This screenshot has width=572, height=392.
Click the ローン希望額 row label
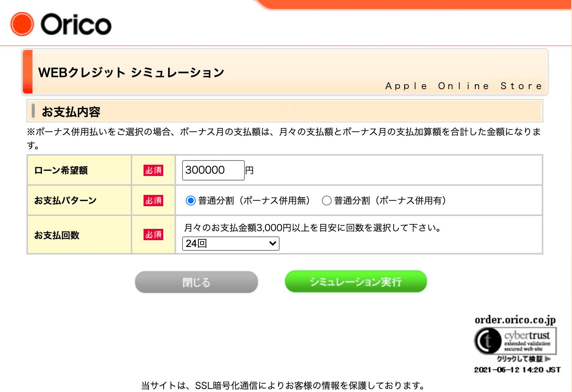click(61, 170)
